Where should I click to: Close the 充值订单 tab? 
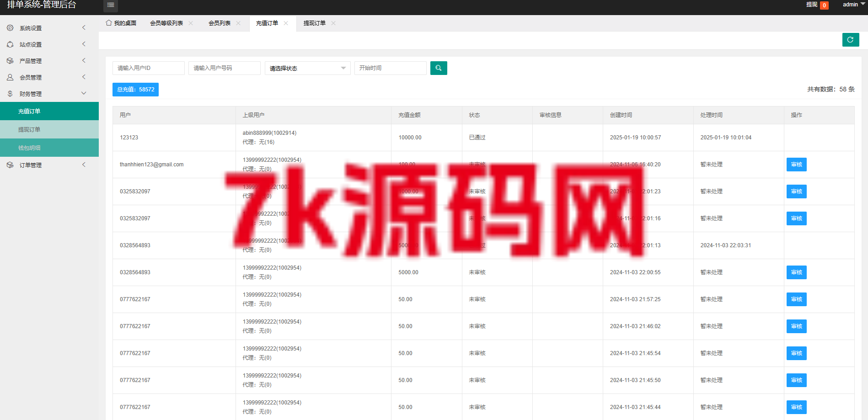pyautogui.click(x=286, y=23)
